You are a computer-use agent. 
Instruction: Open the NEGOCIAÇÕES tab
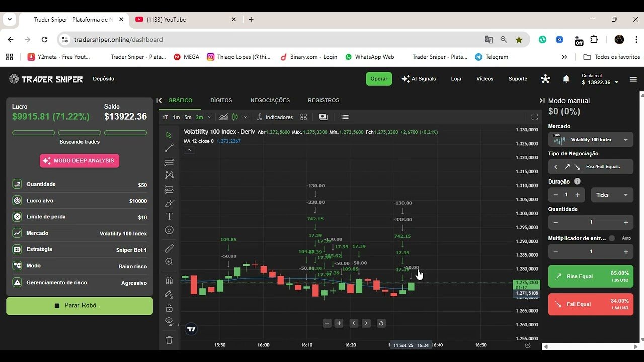tap(270, 100)
